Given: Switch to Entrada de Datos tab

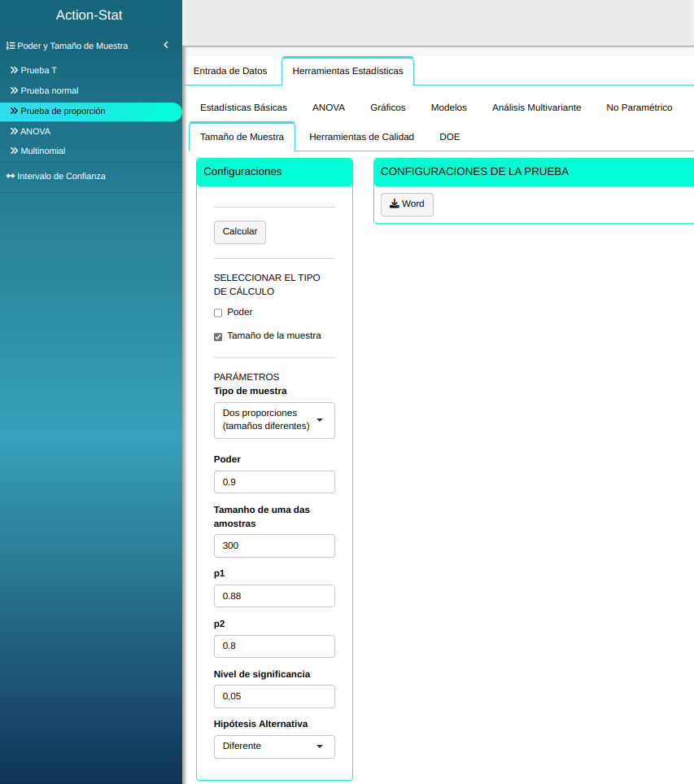Looking at the screenshot, I should (230, 71).
